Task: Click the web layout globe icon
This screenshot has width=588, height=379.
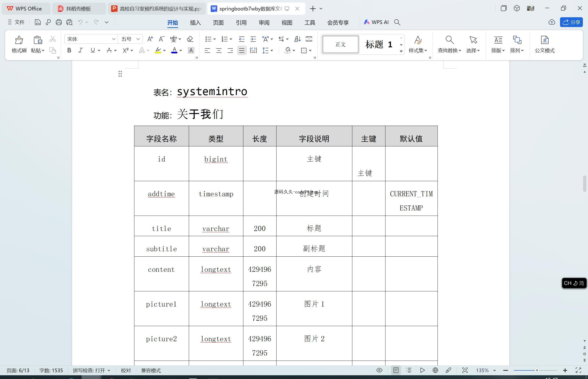Action: tap(435, 370)
